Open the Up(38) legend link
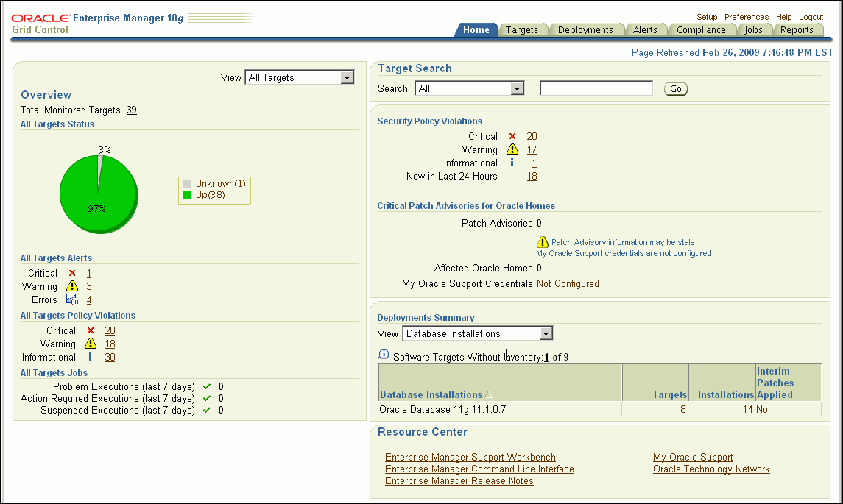 pyautogui.click(x=211, y=195)
